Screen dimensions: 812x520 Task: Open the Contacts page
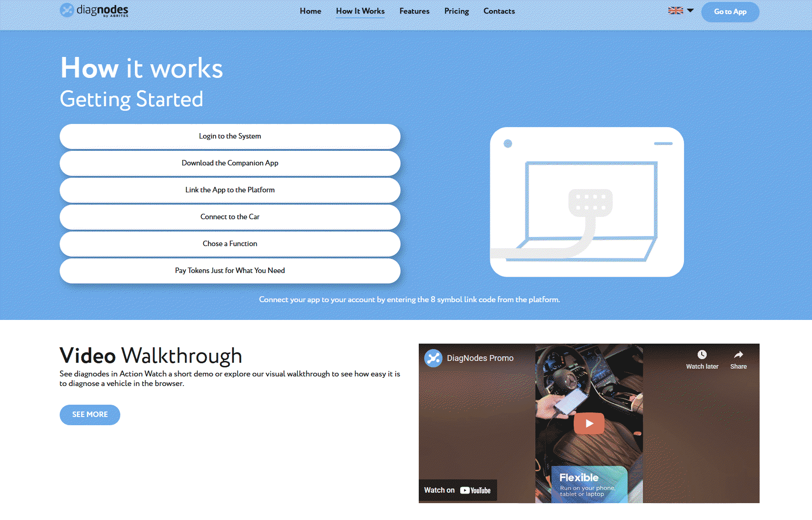[499, 11]
